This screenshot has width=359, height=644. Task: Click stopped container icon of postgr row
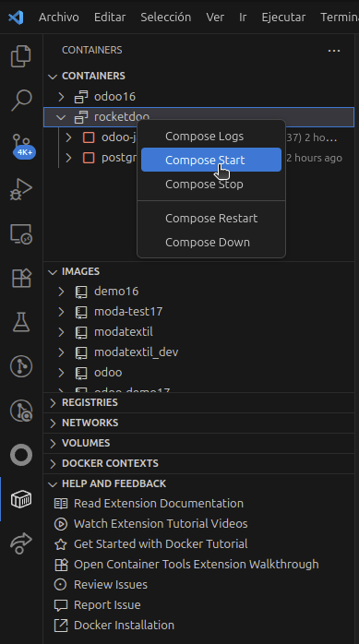pyautogui.click(x=89, y=158)
